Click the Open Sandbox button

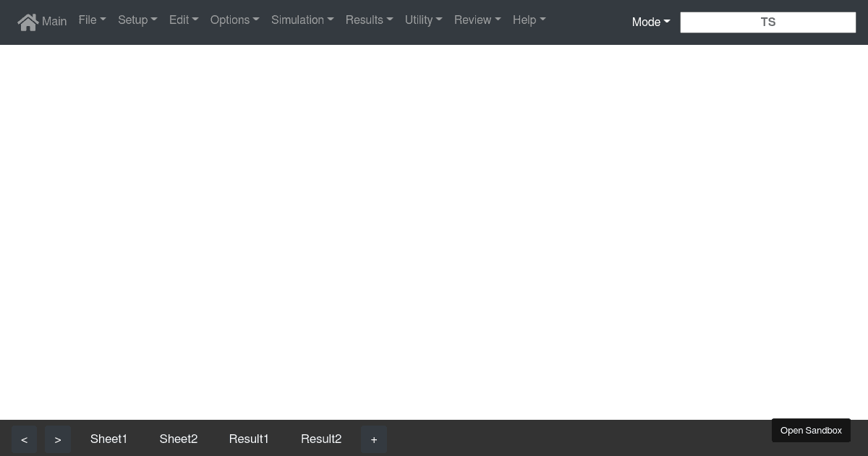[x=811, y=431]
